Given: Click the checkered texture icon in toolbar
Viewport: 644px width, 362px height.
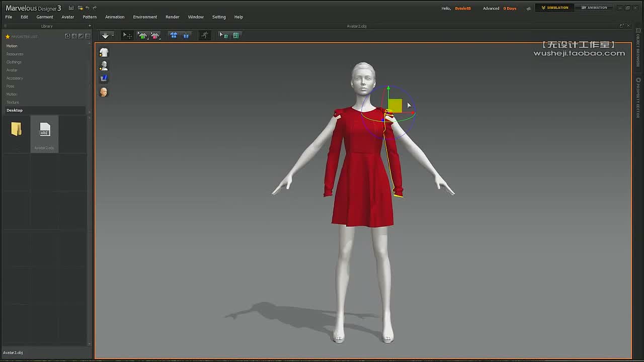Looking at the screenshot, I should (x=236, y=35).
